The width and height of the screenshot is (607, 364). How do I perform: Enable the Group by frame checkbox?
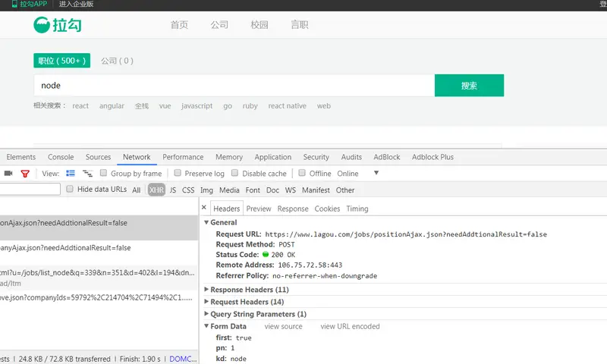[x=103, y=173]
